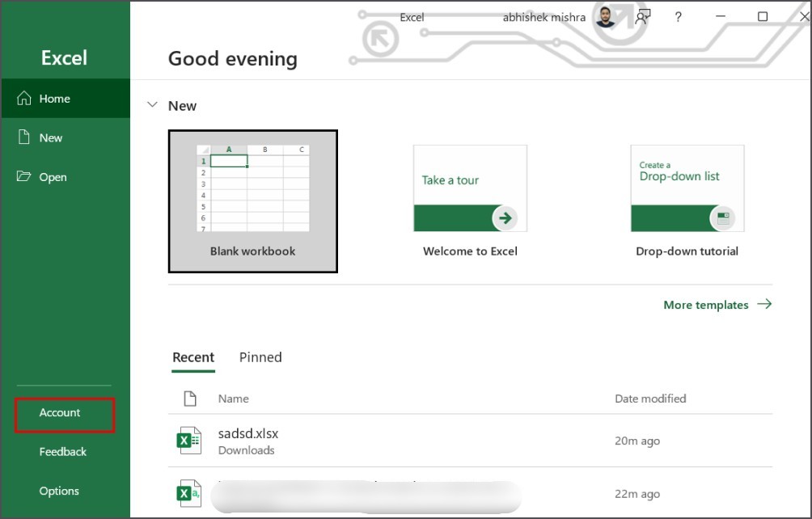Go to Account settings

[65, 413]
